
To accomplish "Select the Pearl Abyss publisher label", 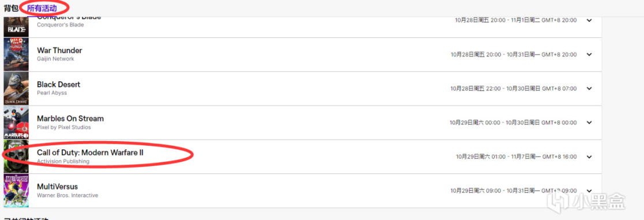I will click(x=52, y=93).
